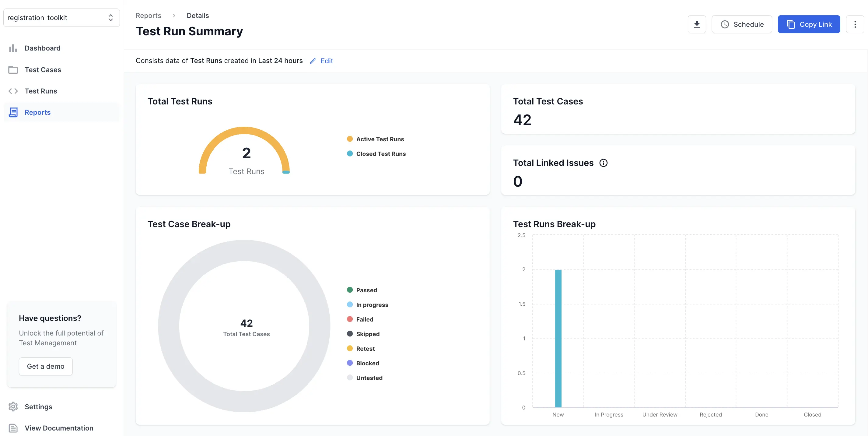This screenshot has height=436, width=868.
Task: Click the pencil icon next to Edit
Action: (313, 61)
